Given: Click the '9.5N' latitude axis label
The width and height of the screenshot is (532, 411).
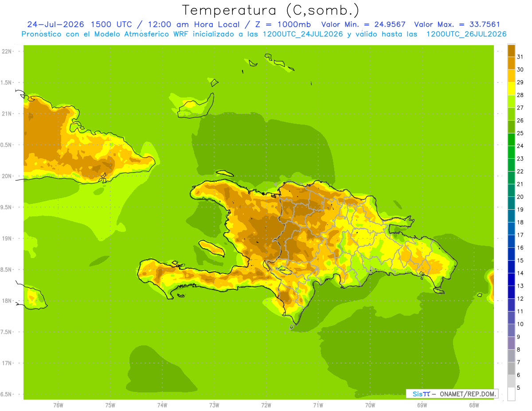Looking at the screenshot, I should (7, 207).
